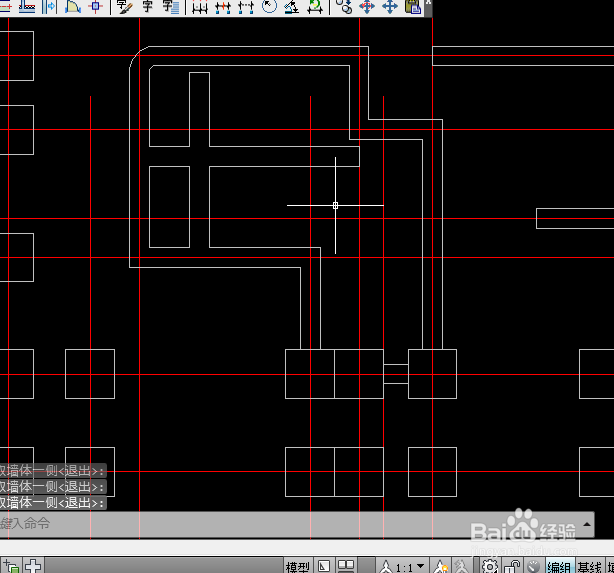Click the hardware acceleration dial icon
This screenshot has height=573, width=614.
coord(533,566)
